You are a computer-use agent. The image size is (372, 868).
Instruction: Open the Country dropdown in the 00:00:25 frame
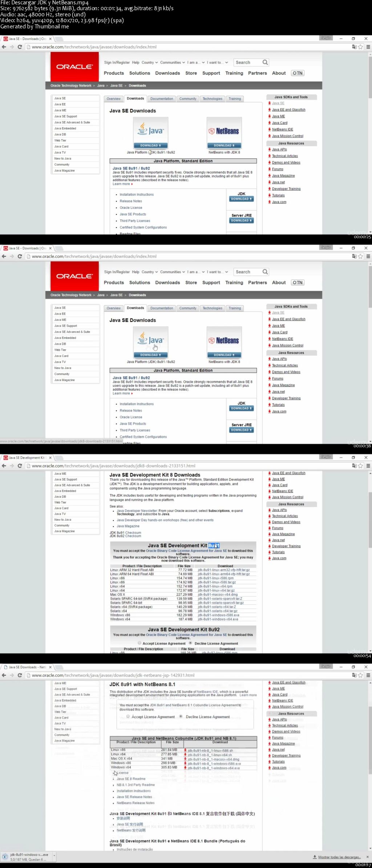[150, 63]
